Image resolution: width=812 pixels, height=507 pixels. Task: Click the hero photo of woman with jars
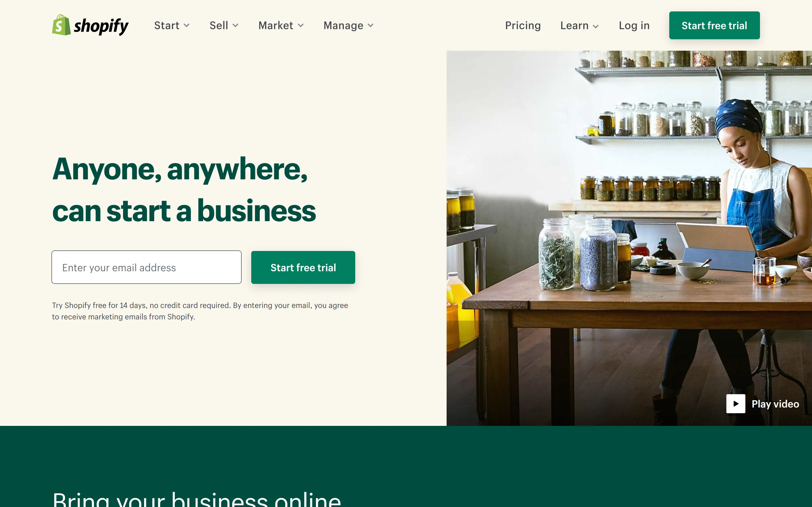(x=629, y=238)
